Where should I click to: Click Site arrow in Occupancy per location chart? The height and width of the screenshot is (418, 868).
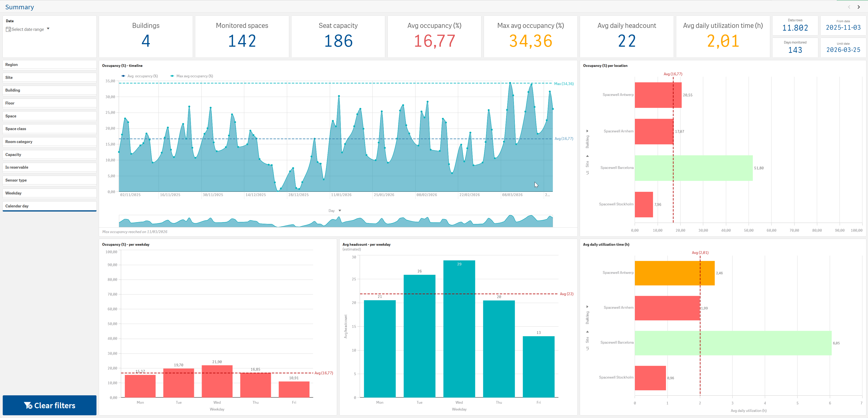coord(587,156)
